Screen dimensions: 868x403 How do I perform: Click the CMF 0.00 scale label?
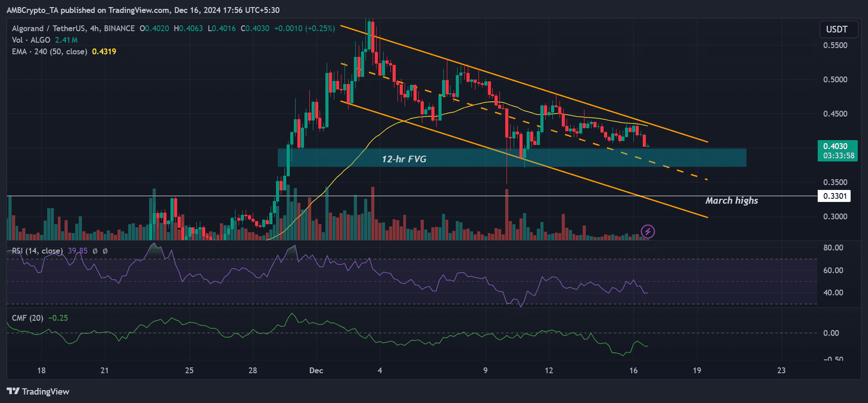[831, 333]
